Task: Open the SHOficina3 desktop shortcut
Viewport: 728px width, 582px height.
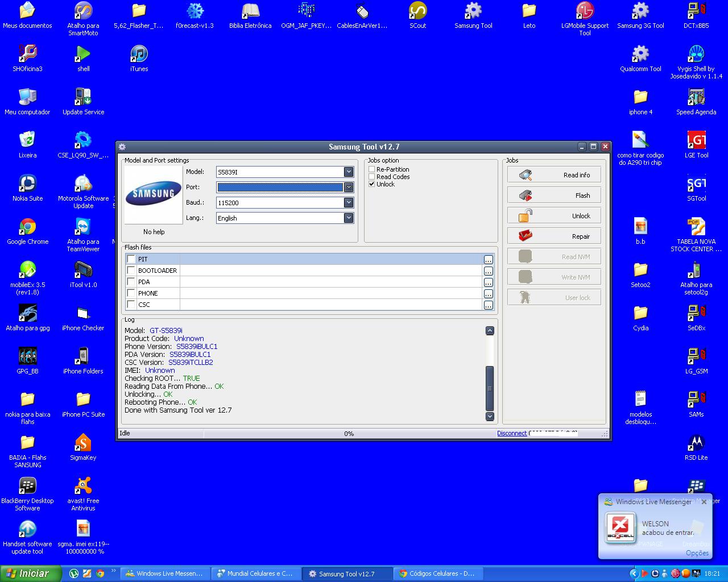Action: tap(27, 59)
